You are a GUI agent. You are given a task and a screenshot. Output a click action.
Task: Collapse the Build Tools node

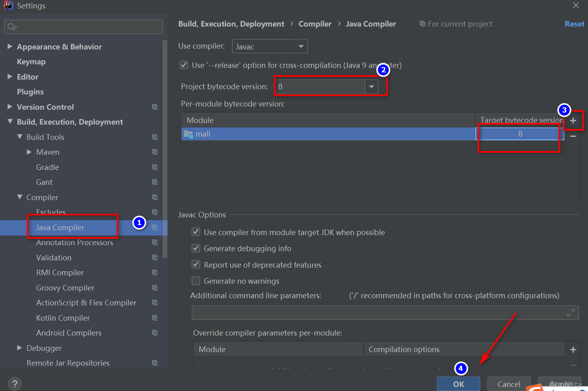click(20, 137)
